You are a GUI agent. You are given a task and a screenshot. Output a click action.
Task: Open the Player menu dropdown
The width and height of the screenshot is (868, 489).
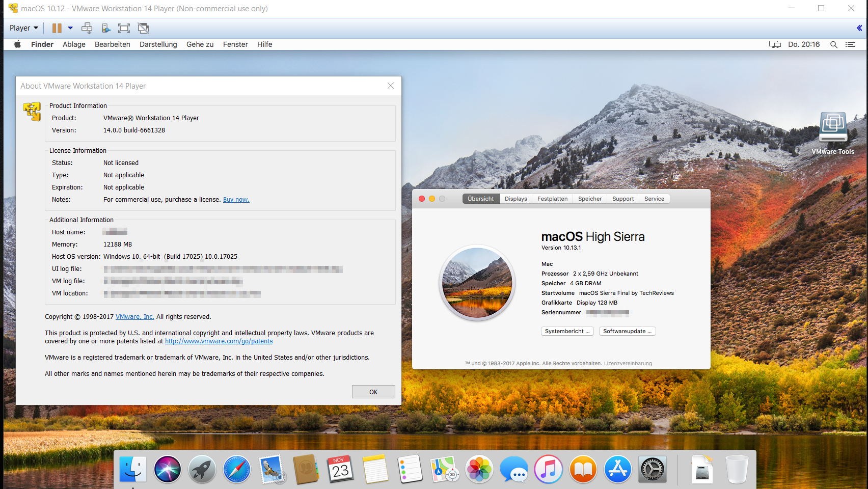pyautogui.click(x=24, y=28)
